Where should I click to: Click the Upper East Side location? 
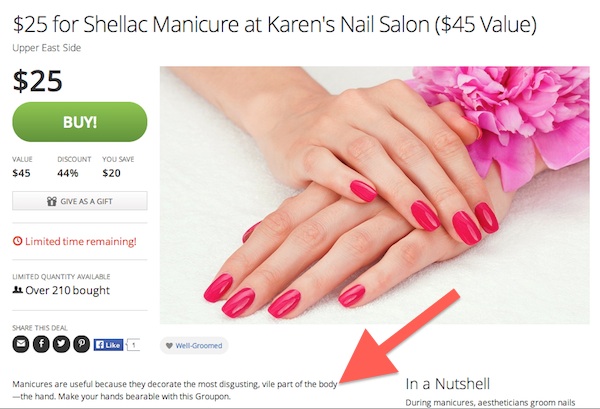pos(47,48)
